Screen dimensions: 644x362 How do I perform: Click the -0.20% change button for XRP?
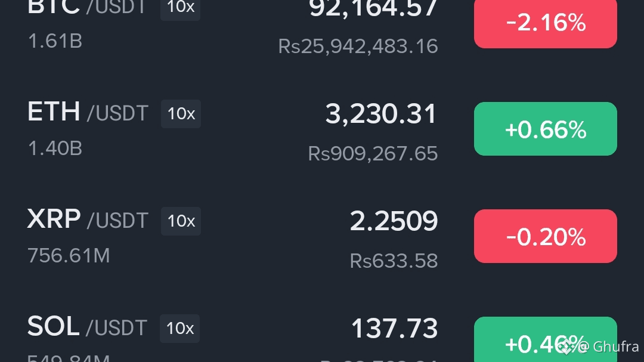coord(546,236)
